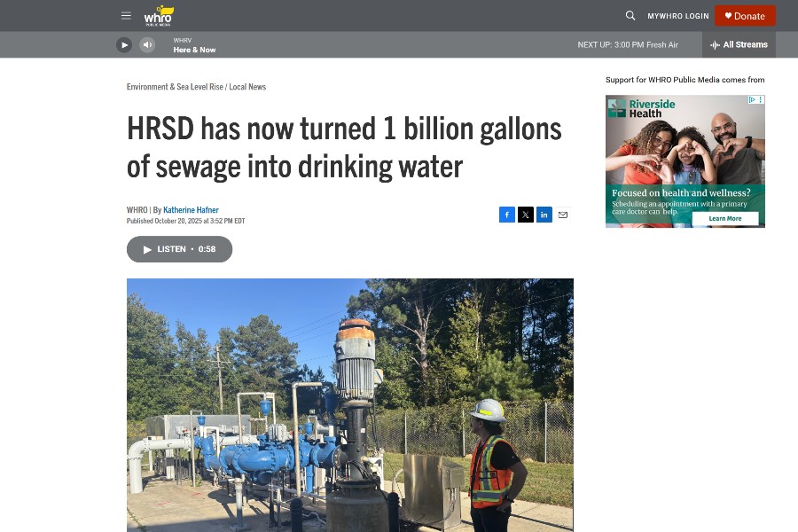Image resolution: width=798 pixels, height=532 pixels.
Task: Mute the stream volume speaker icon
Action: tap(147, 45)
